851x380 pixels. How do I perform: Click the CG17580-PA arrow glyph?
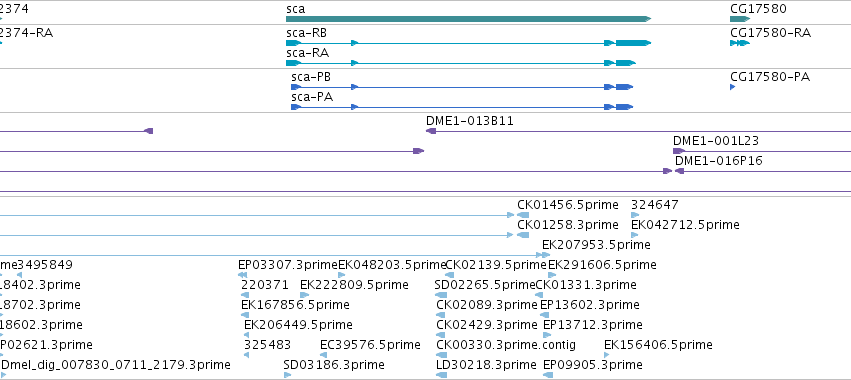733,87
